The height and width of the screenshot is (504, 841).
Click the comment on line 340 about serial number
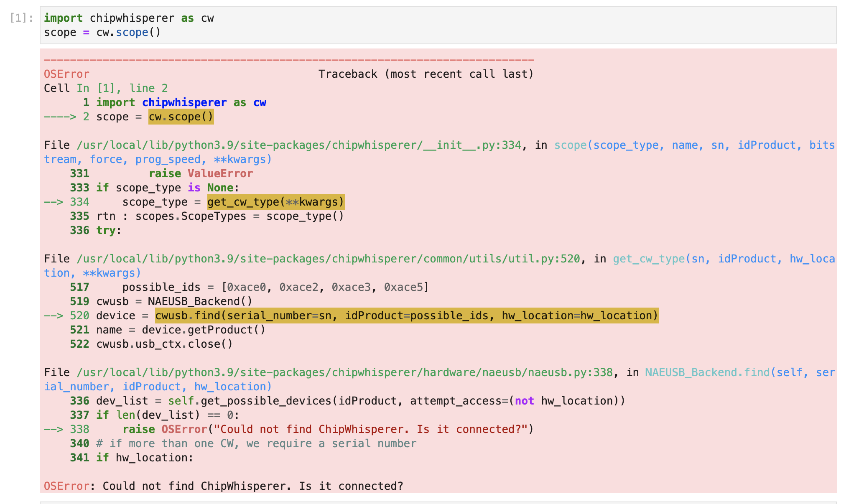tap(256, 443)
